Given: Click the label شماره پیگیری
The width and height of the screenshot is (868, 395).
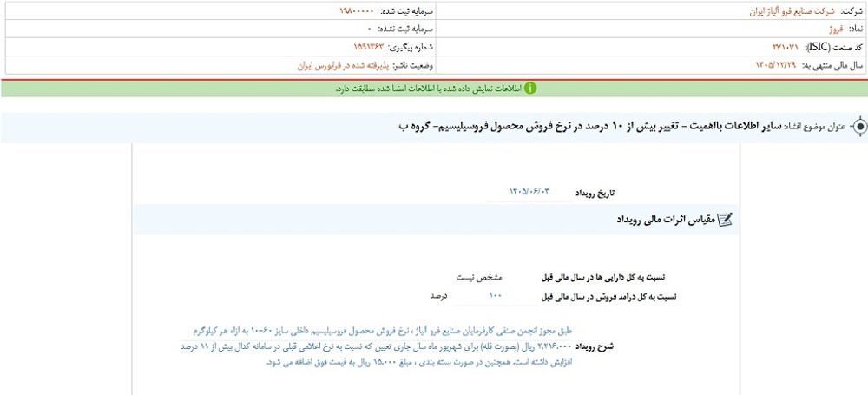Looking at the screenshot, I should [x=411, y=47].
